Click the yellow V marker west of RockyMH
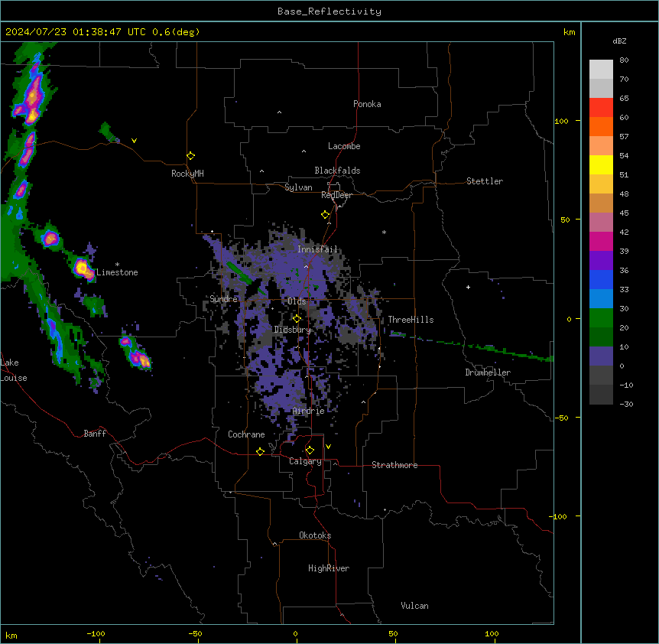Screen dimensions: 659x644 134,141
